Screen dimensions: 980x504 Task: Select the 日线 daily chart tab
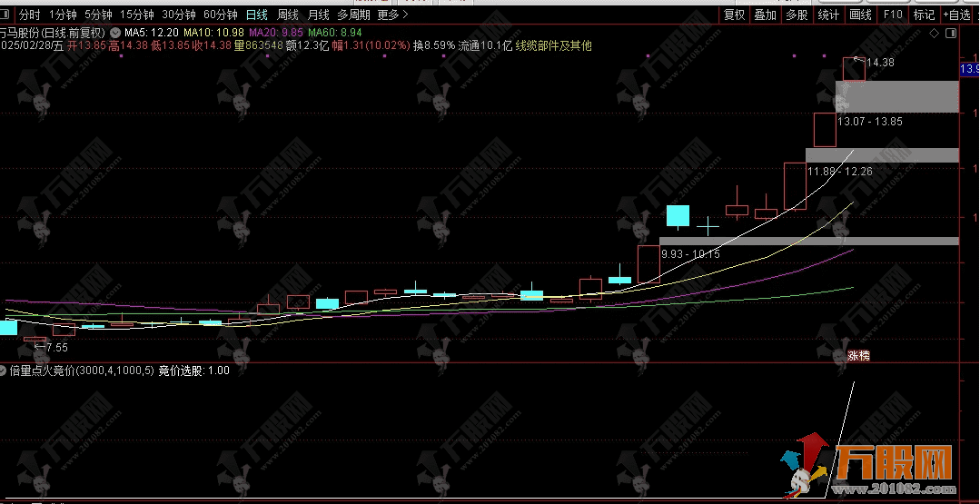[256, 15]
